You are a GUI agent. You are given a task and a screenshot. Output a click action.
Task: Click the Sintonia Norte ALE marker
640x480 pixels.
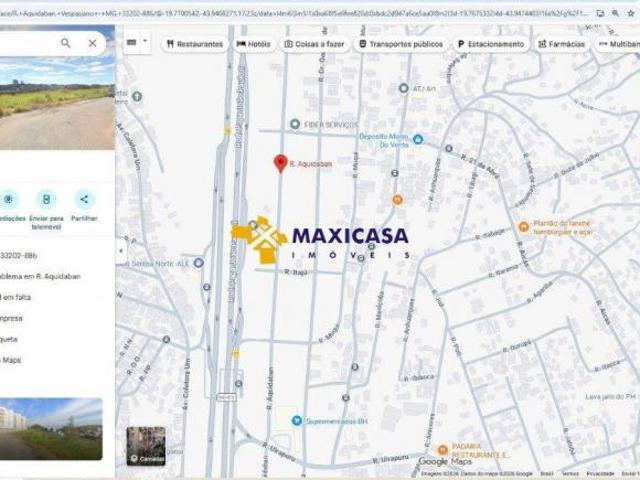click(x=198, y=263)
